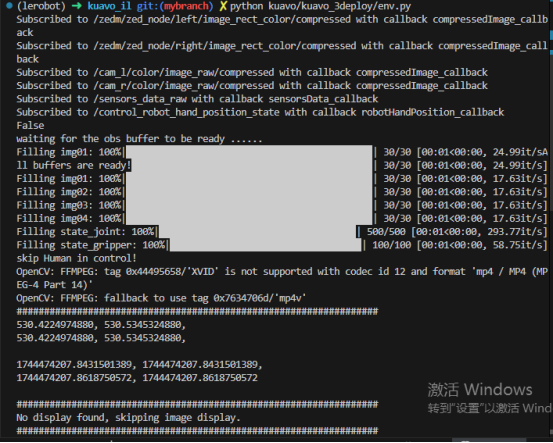This screenshot has height=443, width=553.
Task: Click the (lerobot) environment label
Action: [41, 6]
